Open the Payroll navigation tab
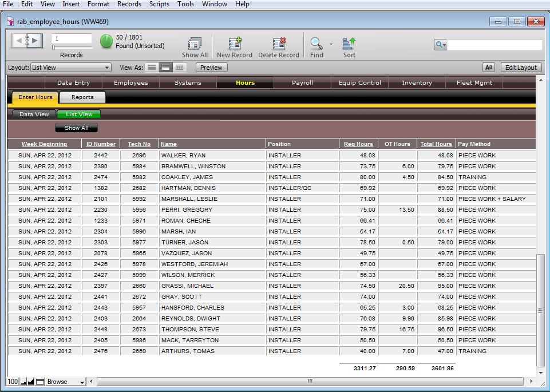550x392 pixels. click(302, 83)
